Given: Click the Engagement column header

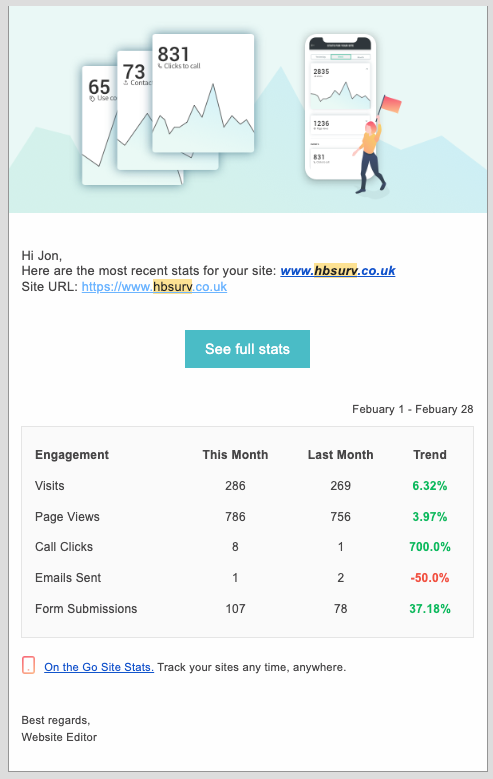Looking at the screenshot, I should pyautogui.click(x=72, y=455).
